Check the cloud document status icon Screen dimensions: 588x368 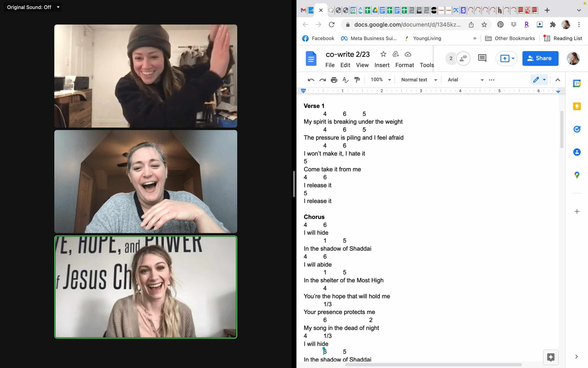(x=408, y=54)
